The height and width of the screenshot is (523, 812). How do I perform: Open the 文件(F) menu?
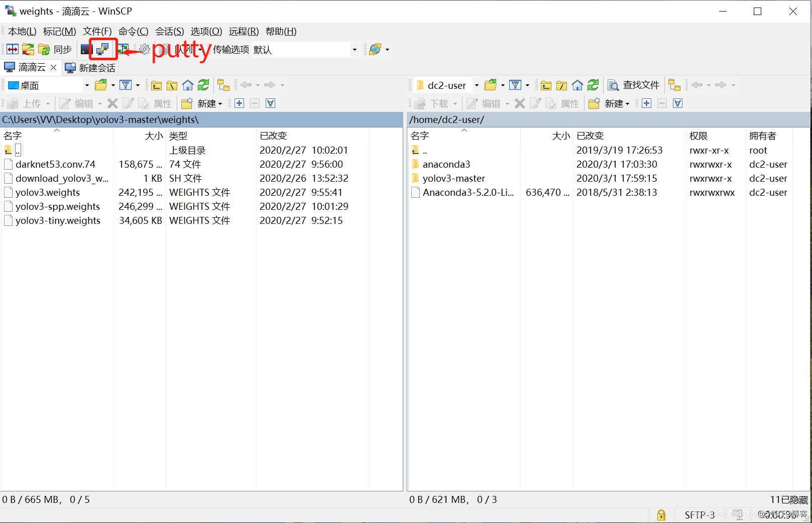point(97,31)
